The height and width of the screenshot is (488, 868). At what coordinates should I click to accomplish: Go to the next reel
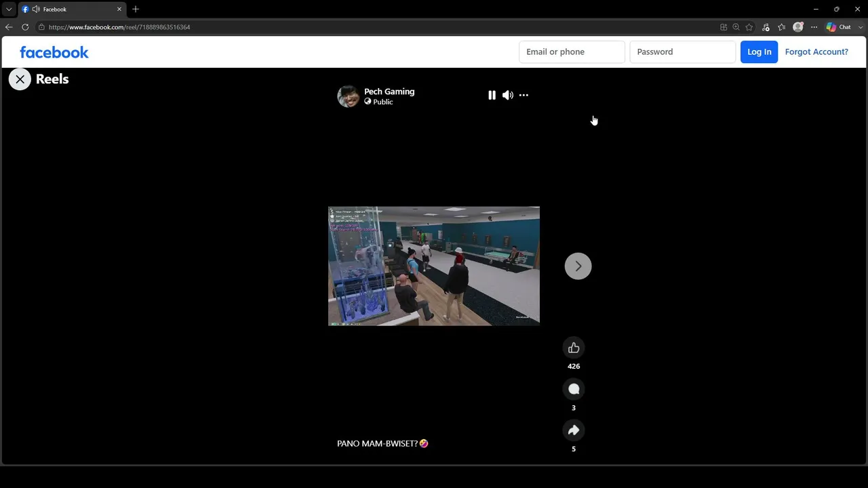[578, 266]
